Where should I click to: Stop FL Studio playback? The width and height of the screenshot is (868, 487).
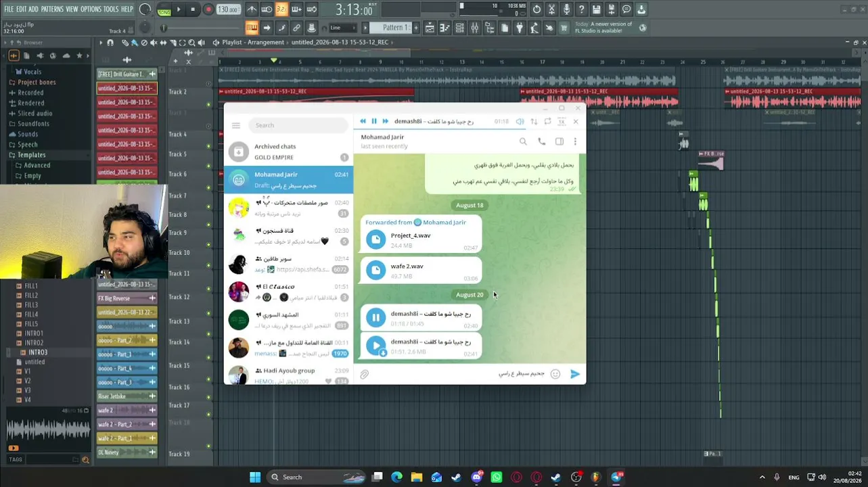click(193, 9)
